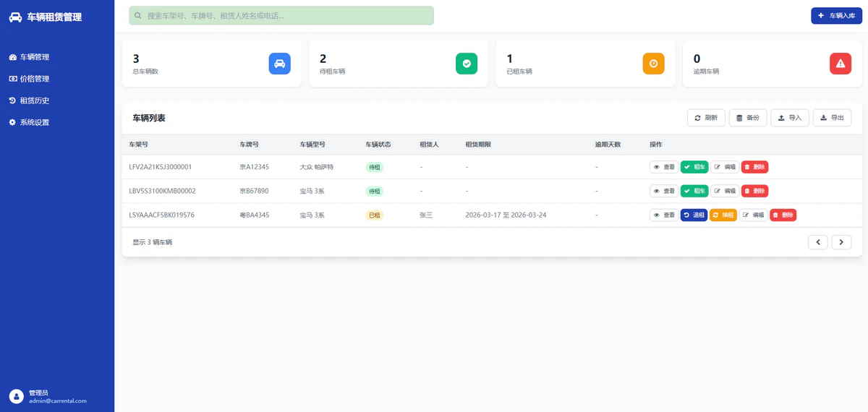Viewport: 868px width, 412px height.
Task: Click the blue car icon on total vehicles card
Action: pos(279,64)
